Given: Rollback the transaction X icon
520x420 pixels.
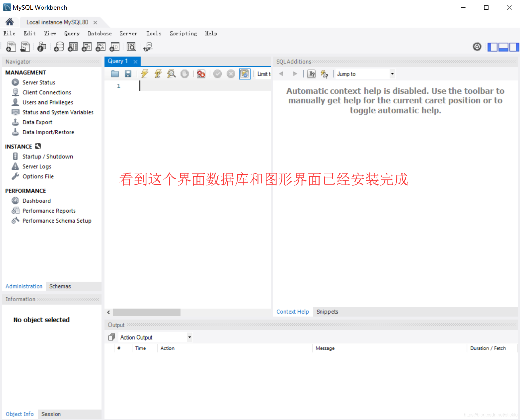Looking at the screenshot, I should point(231,74).
